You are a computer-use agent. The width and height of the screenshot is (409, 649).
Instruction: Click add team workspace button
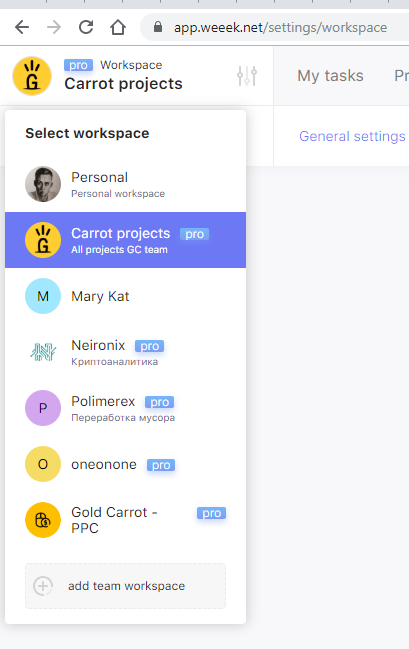(125, 586)
